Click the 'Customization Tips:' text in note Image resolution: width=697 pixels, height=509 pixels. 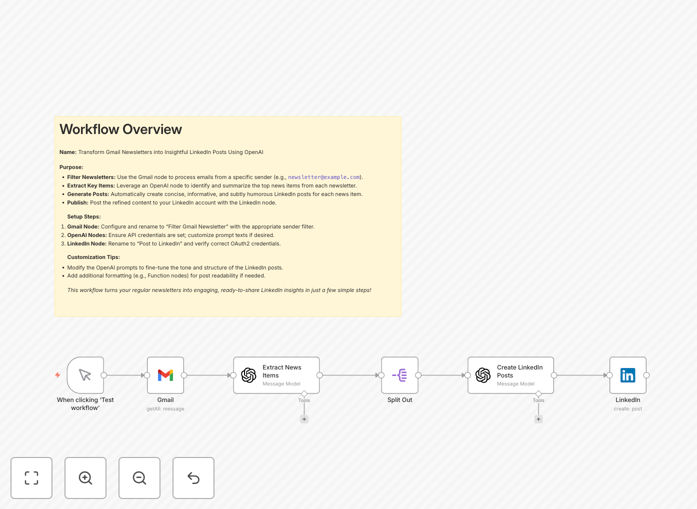coord(93,257)
